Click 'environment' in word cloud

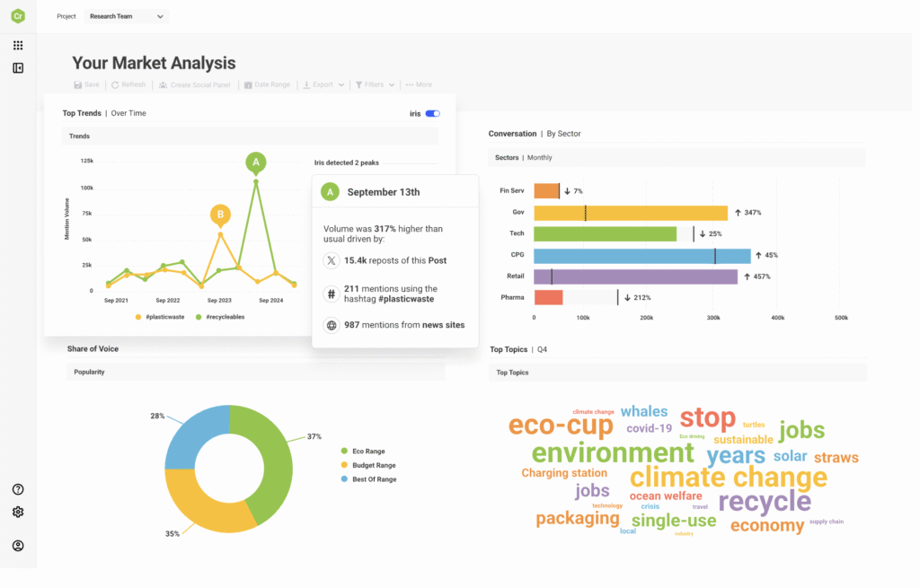[x=613, y=452]
